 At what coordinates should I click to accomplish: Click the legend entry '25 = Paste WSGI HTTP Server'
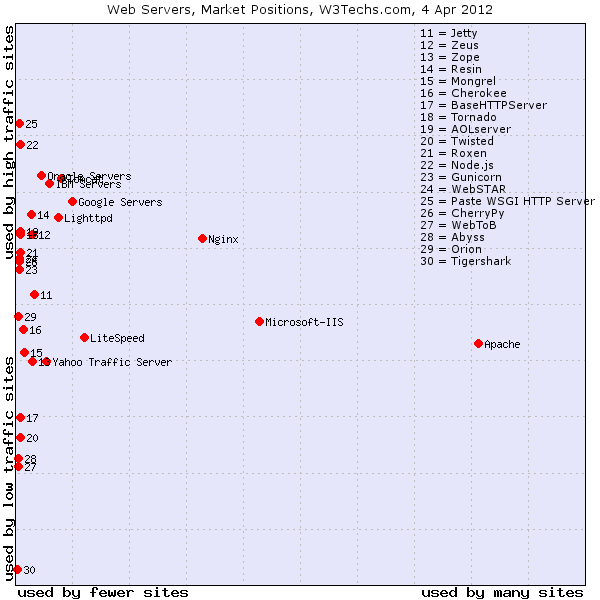click(507, 201)
